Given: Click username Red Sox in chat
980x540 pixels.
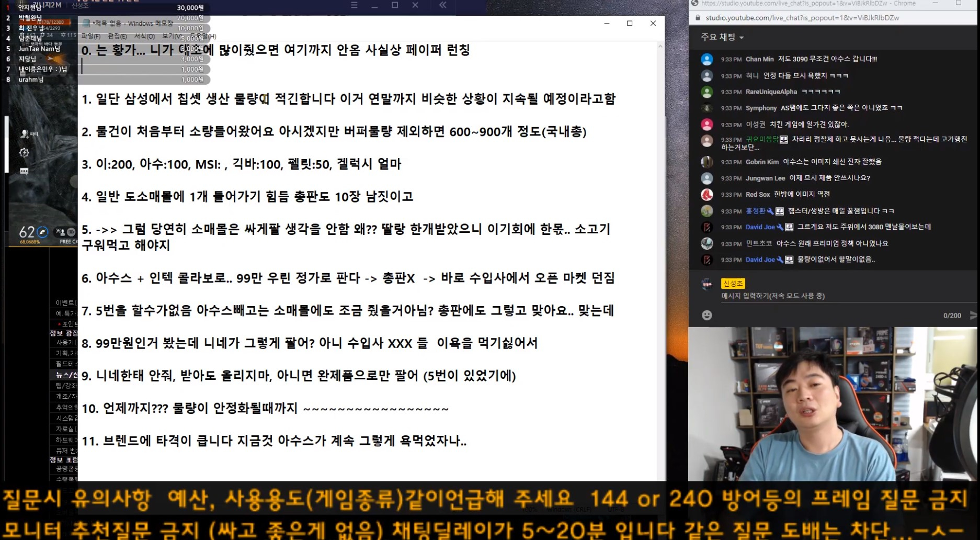Looking at the screenshot, I should pyautogui.click(x=758, y=194).
